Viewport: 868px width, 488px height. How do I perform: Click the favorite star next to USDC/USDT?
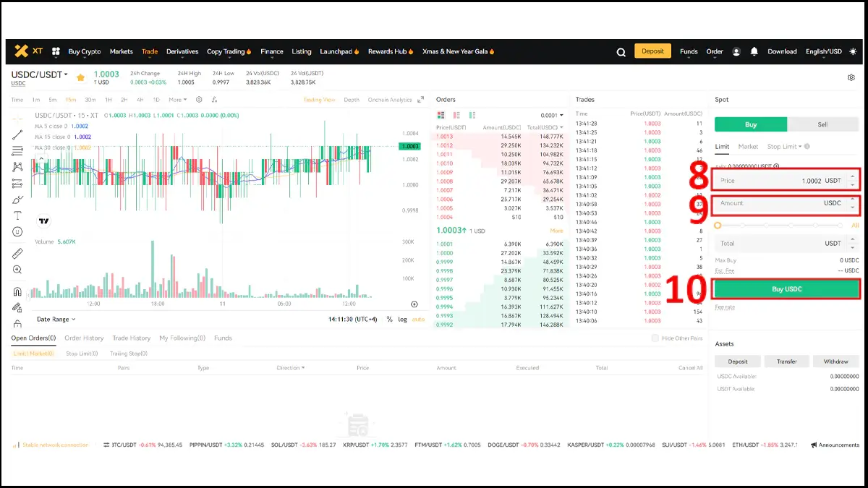(x=80, y=77)
